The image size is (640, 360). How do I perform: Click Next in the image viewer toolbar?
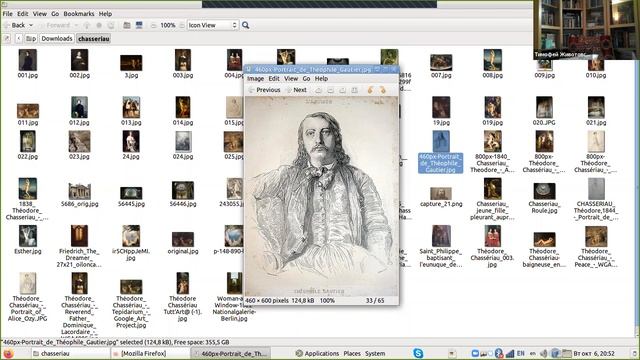(x=296, y=90)
